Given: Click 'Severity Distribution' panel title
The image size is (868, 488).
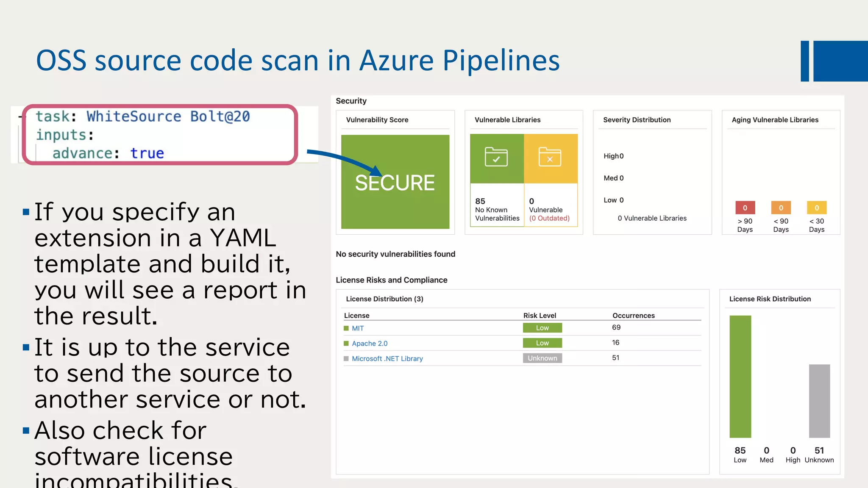Looking at the screenshot, I should 637,120.
